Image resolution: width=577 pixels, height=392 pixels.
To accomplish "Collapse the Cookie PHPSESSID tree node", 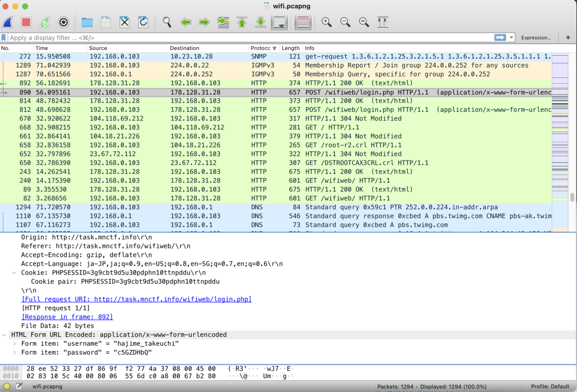I will coord(14,273).
